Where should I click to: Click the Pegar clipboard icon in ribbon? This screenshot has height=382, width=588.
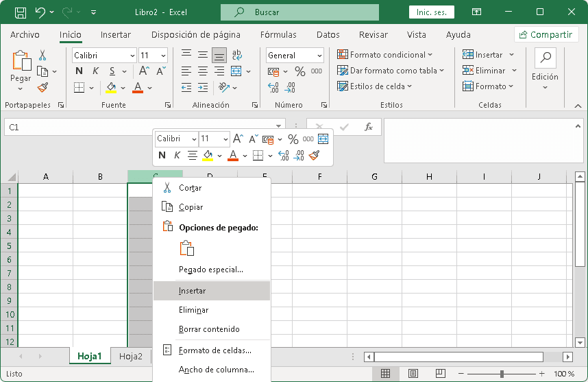click(21, 60)
